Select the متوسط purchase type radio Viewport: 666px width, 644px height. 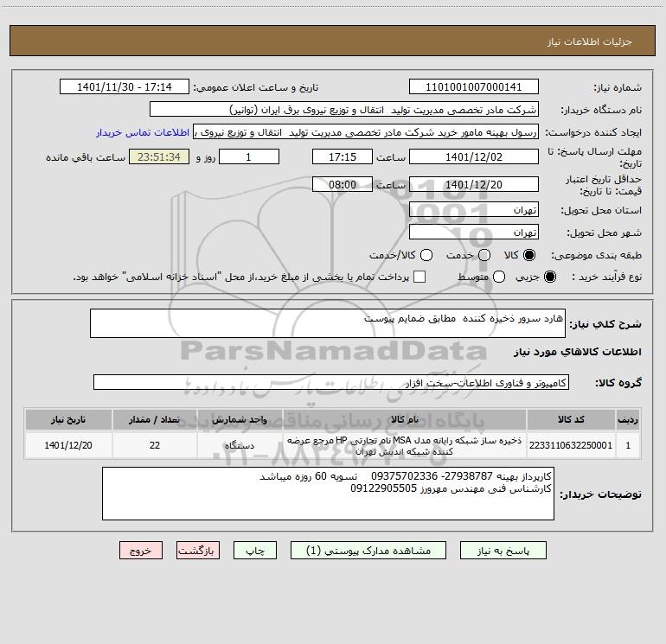[499, 277]
